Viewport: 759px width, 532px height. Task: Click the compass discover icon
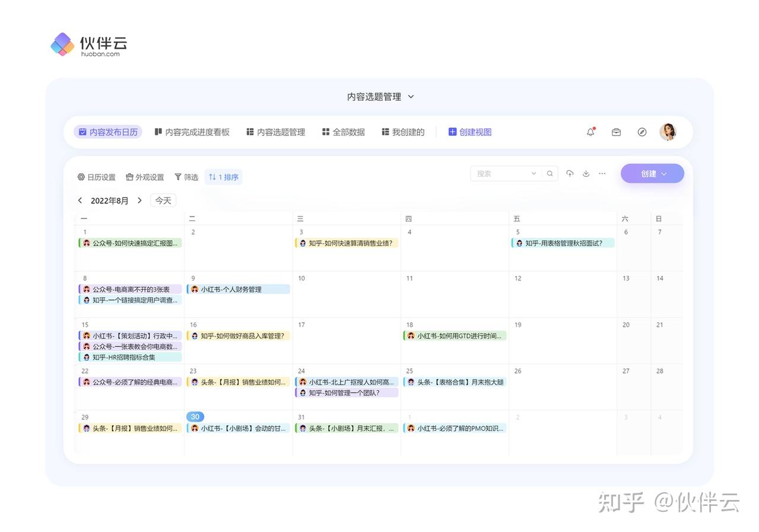(x=642, y=132)
